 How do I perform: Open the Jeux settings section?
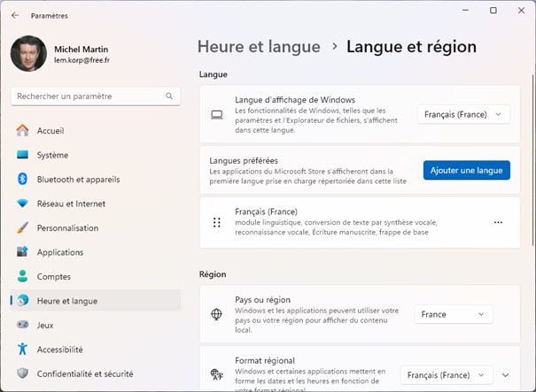[x=45, y=325]
